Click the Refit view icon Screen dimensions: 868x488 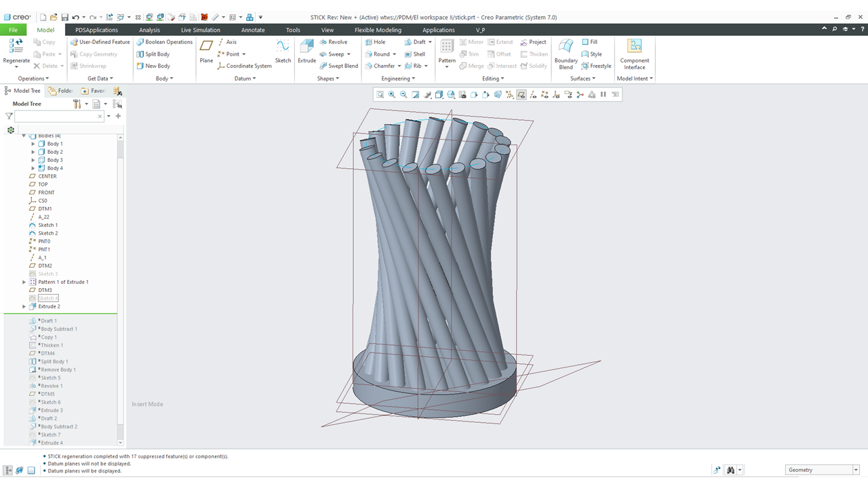pos(380,95)
